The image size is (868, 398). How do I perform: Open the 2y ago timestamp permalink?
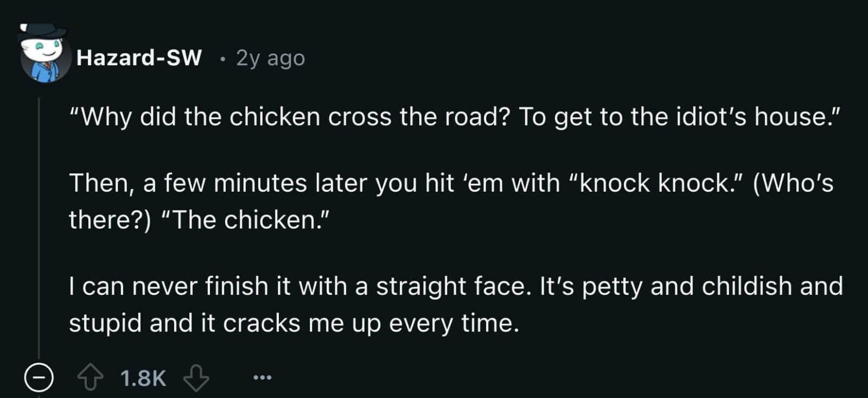tap(270, 58)
